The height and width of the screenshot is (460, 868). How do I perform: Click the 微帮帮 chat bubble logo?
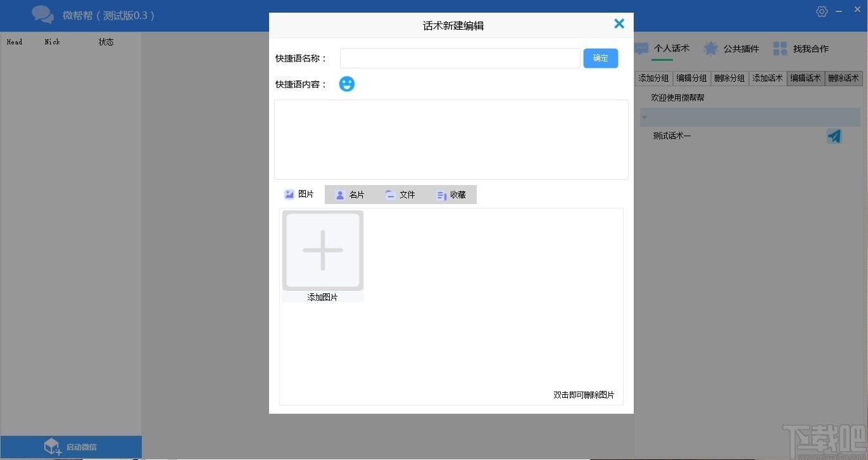tap(43, 15)
